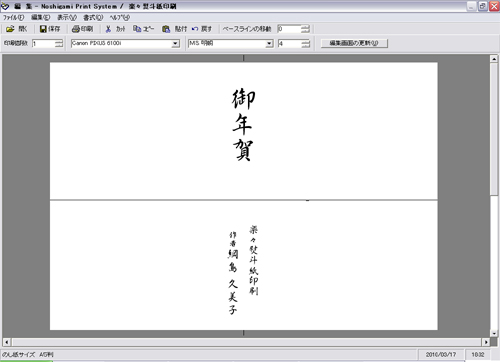Click the print copies stepper arrows
The image size is (500, 362).
click(x=59, y=44)
